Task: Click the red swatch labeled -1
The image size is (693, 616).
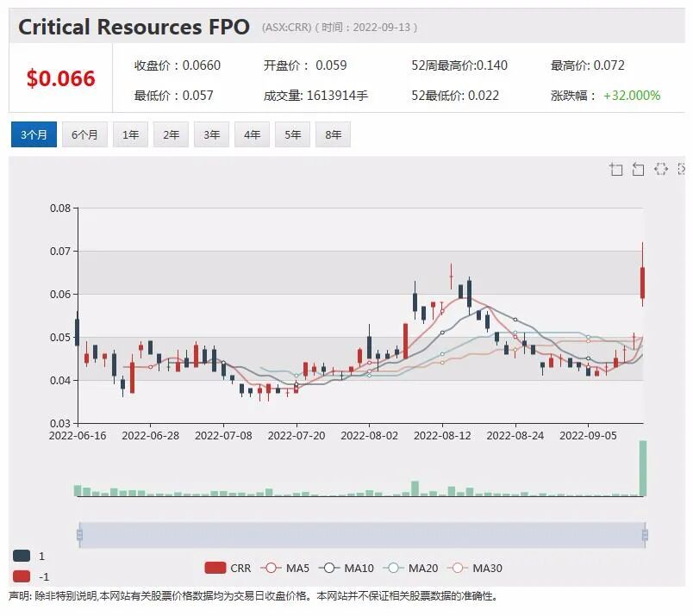Action: [22, 576]
